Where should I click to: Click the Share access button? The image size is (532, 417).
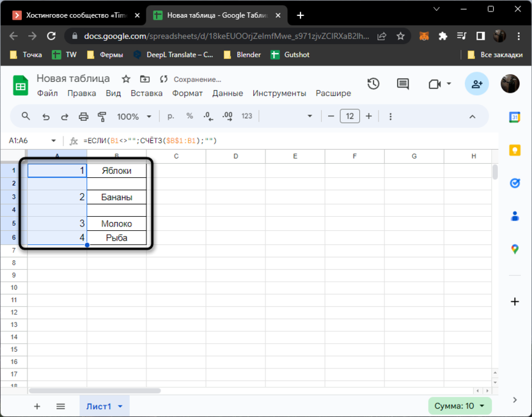coord(476,84)
